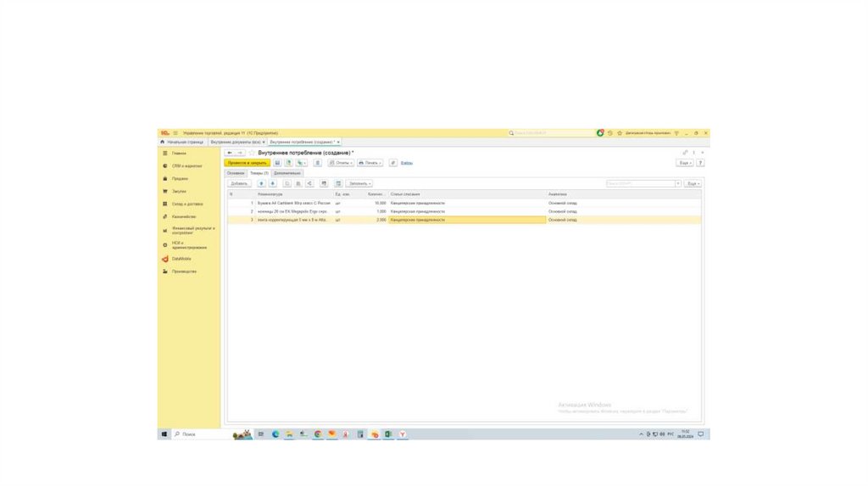Screen dimensions: 868x487
Task: Click the Yandex browser icon in taskbar
Action: (x=403, y=434)
